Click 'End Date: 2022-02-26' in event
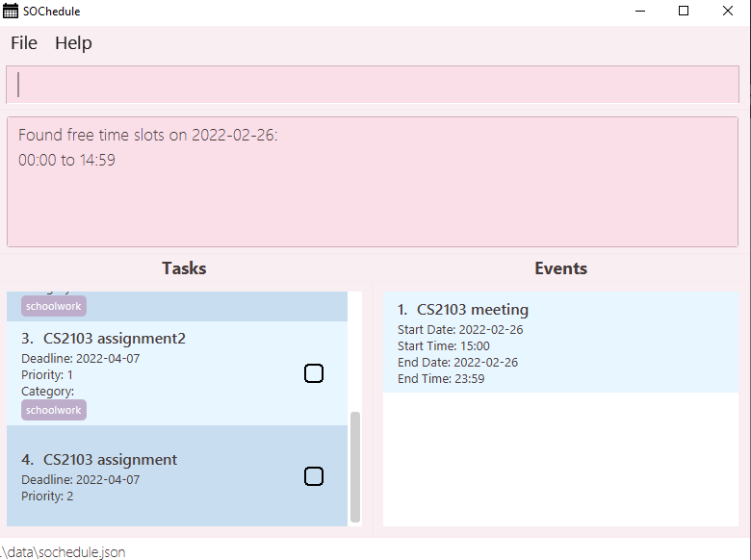Viewport: 751px width, 560px height. coord(457,363)
